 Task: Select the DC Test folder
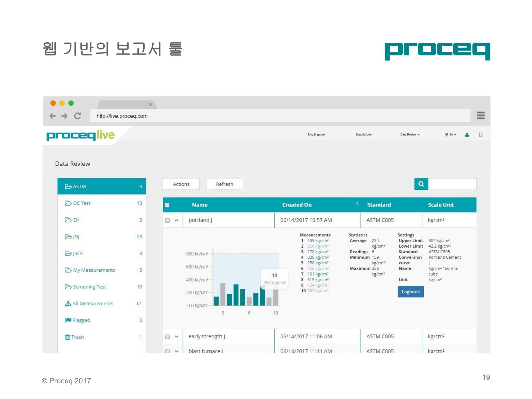point(81,203)
